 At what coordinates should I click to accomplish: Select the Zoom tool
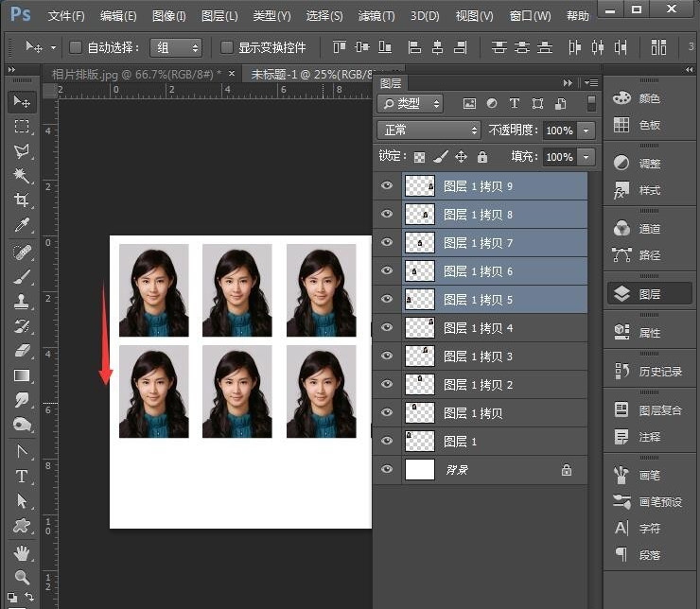22,576
